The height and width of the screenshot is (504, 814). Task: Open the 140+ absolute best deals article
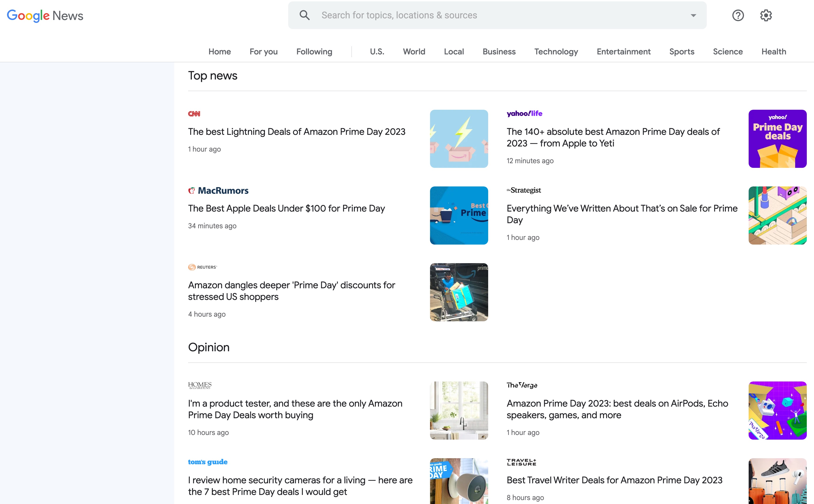(613, 137)
